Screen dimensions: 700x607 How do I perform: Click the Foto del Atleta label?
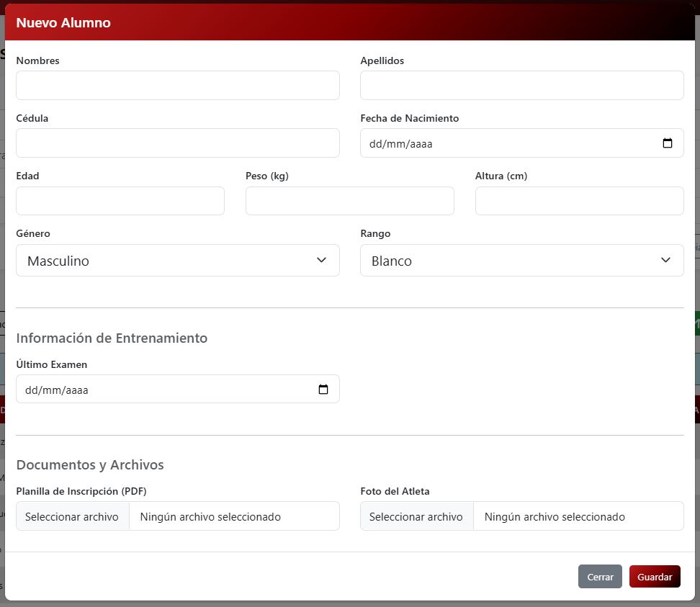tap(395, 491)
